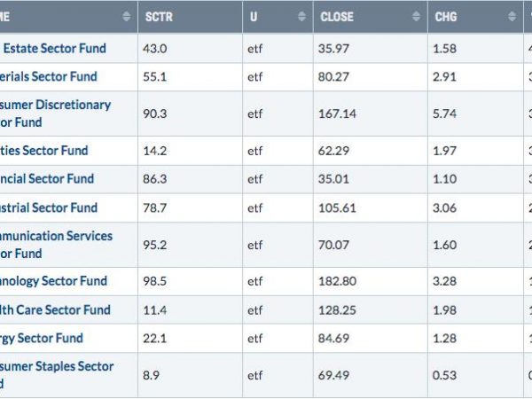
Task: Open the Health Care Sector Fund link
Action: click(x=55, y=309)
